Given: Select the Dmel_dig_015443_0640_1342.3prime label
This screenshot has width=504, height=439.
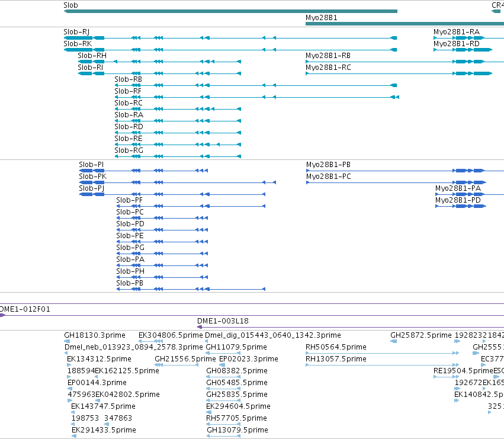Looking at the screenshot, I should pos(273,335).
